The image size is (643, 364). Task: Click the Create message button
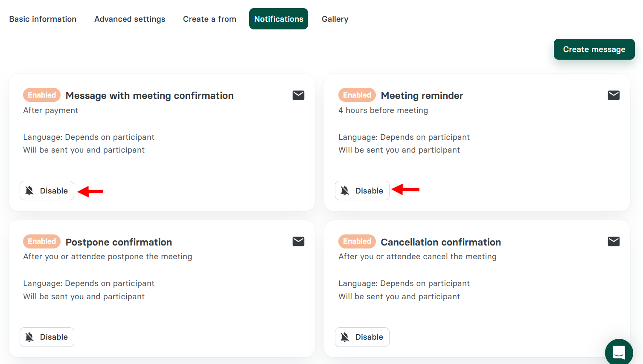click(594, 49)
